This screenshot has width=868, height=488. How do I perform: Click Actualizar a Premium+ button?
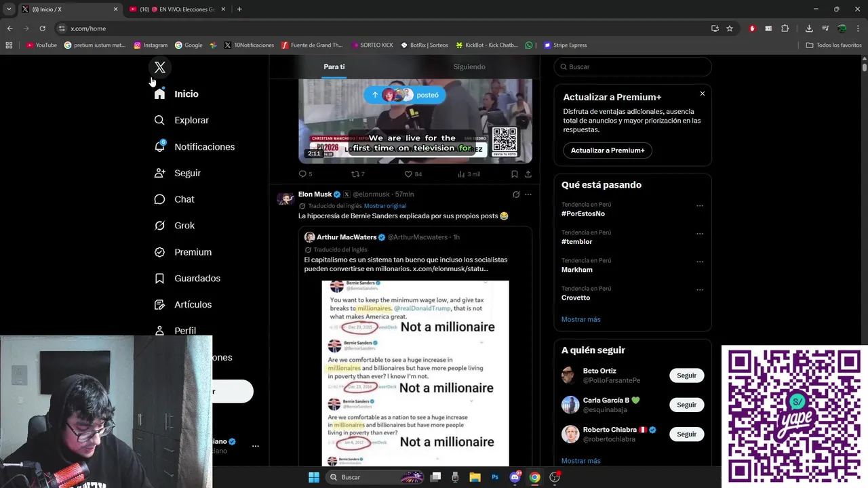coord(608,150)
